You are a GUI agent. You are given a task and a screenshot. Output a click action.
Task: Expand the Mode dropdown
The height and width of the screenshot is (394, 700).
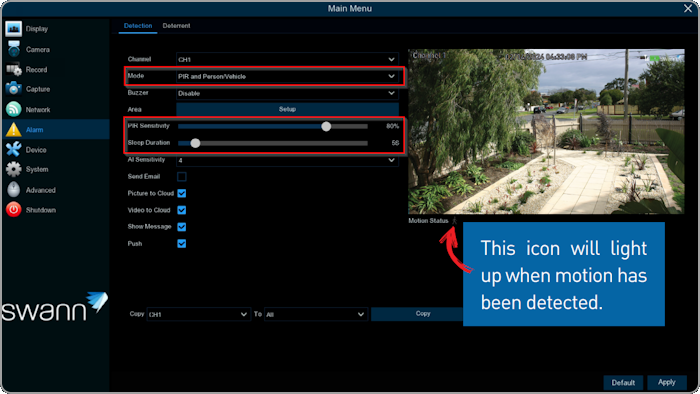[287, 76]
